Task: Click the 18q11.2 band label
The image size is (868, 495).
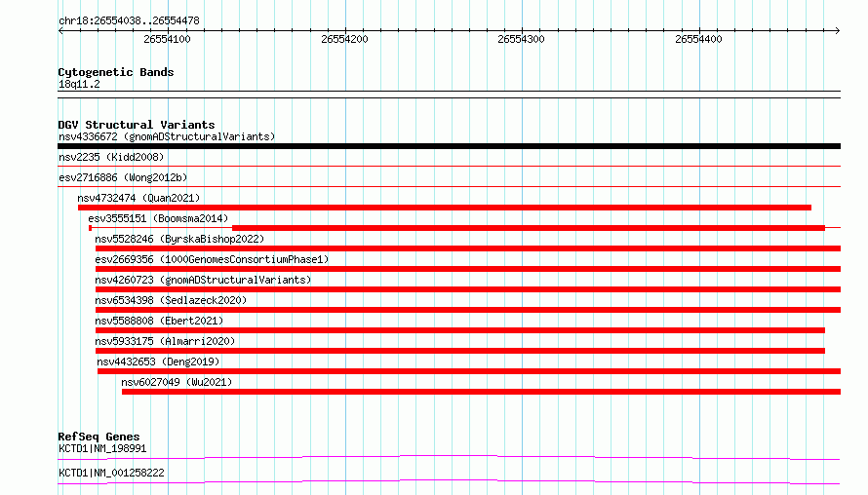Action: (79, 84)
